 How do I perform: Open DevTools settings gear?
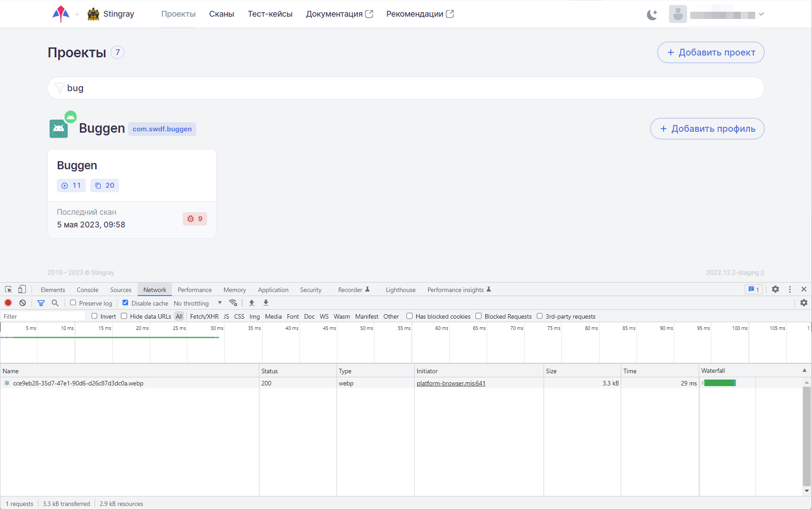coord(775,289)
